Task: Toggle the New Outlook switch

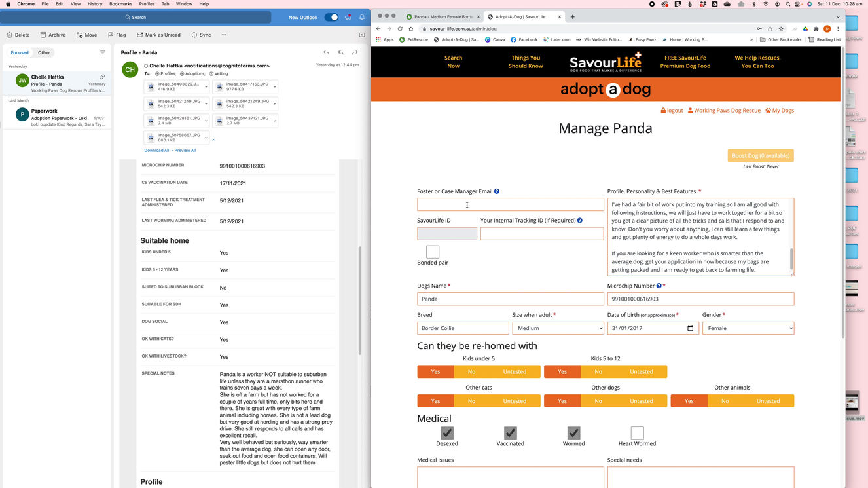Action: [x=331, y=17]
